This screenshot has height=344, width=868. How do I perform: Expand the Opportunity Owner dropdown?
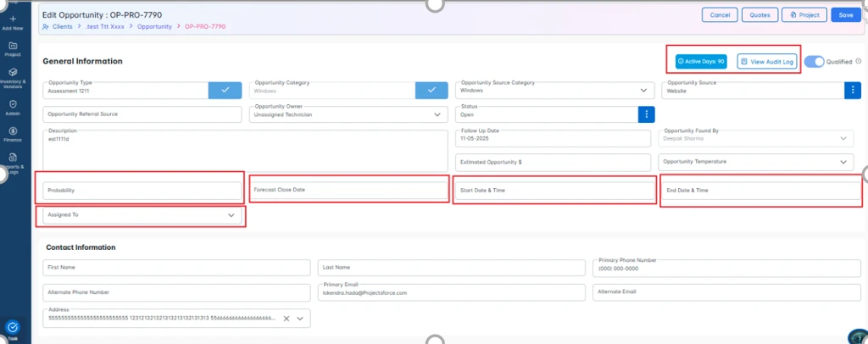pos(437,114)
